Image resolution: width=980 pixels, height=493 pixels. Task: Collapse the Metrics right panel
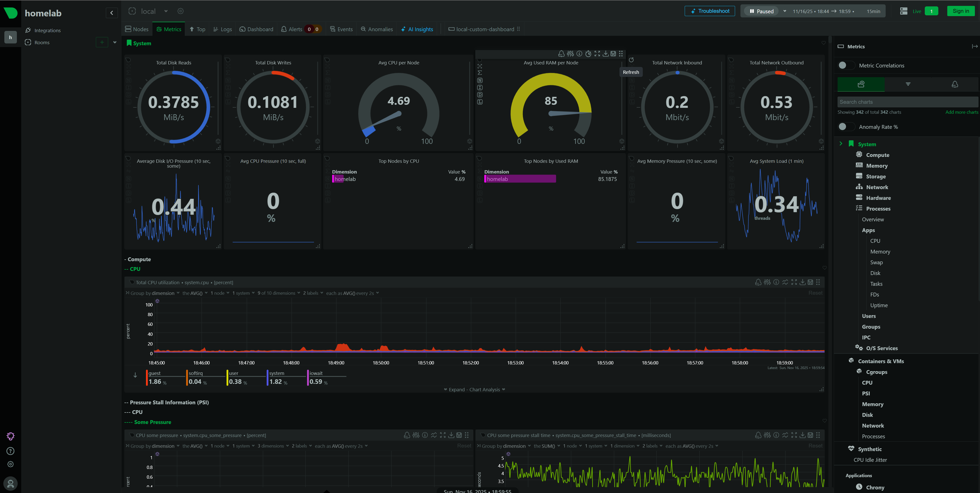[x=974, y=47]
